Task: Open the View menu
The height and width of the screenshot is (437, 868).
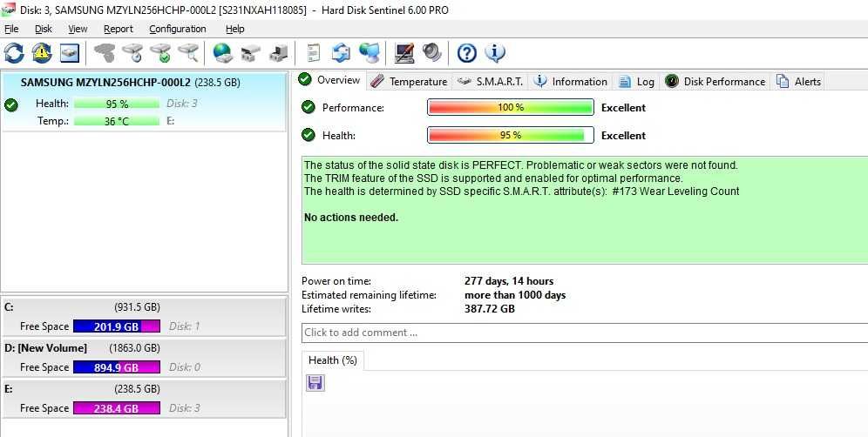Action: [78, 29]
